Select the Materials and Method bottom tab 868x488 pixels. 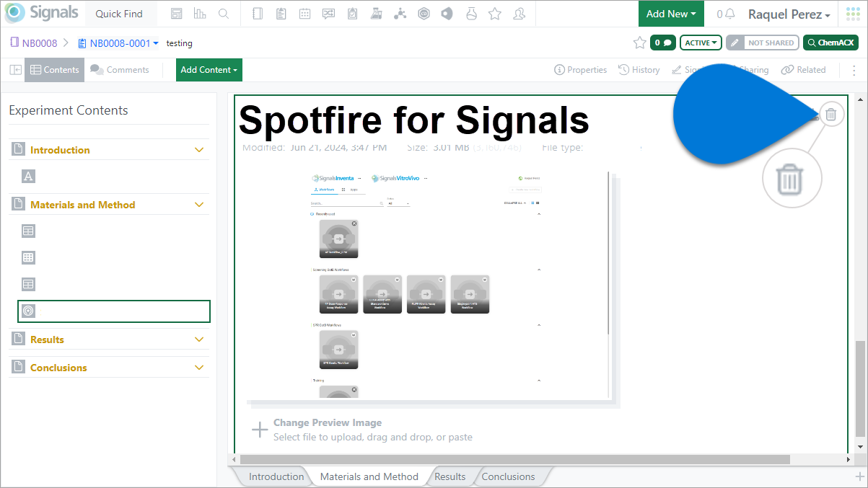[369, 476]
